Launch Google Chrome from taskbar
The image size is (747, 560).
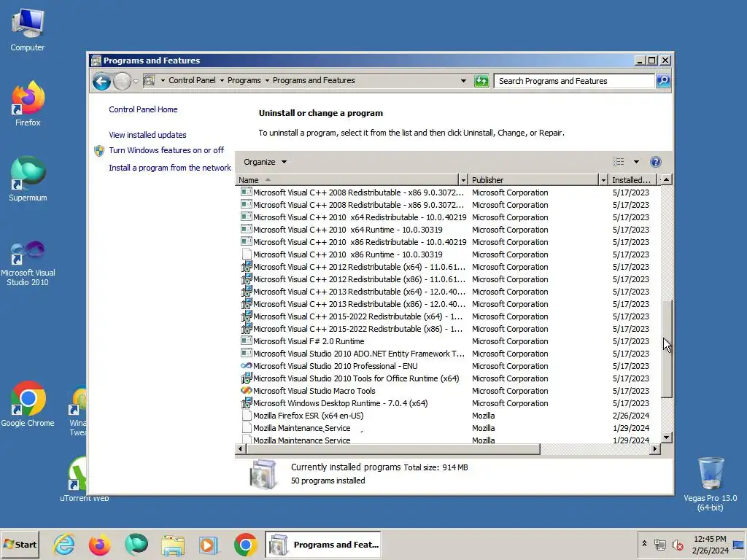point(245,544)
